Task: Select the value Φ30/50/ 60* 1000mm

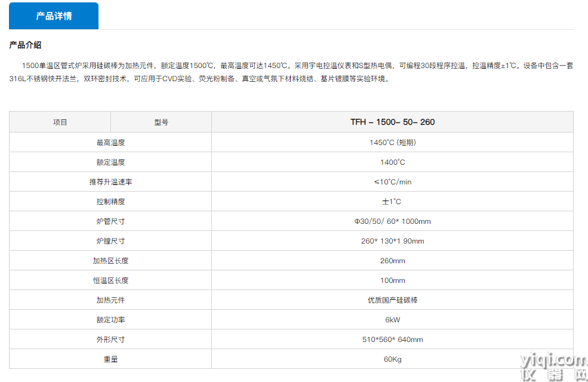Action: pyautogui.click(x=392, y=221)
